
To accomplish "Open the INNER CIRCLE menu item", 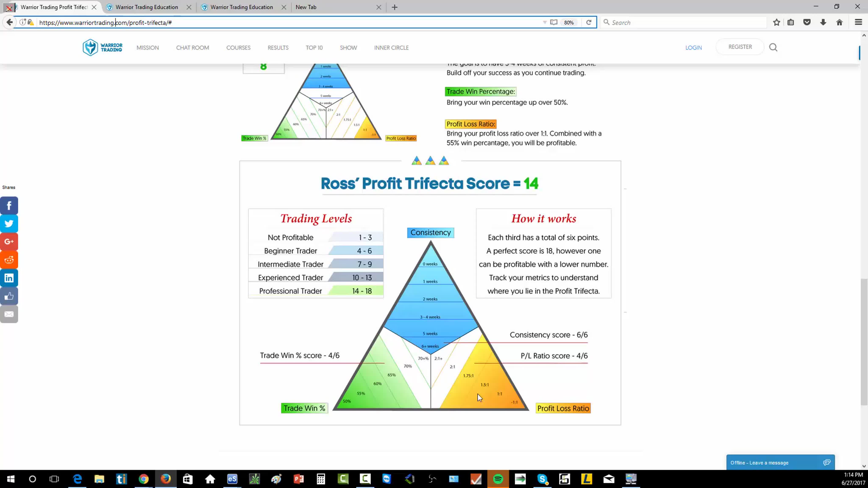I will pos(391,47).
